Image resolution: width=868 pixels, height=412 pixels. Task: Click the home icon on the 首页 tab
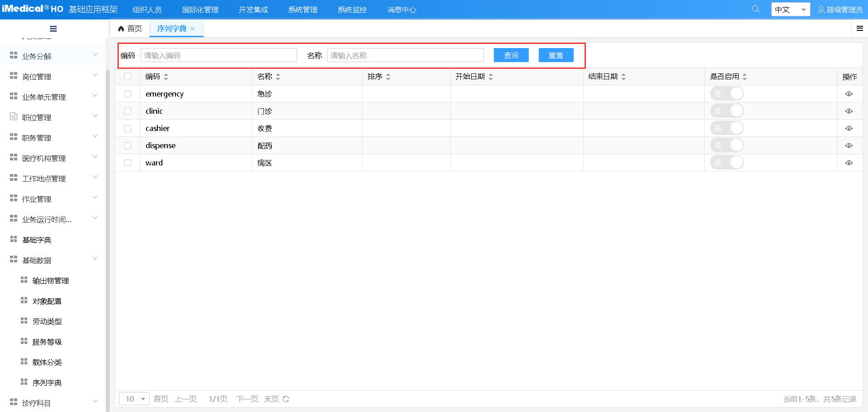tap(120, 28)
